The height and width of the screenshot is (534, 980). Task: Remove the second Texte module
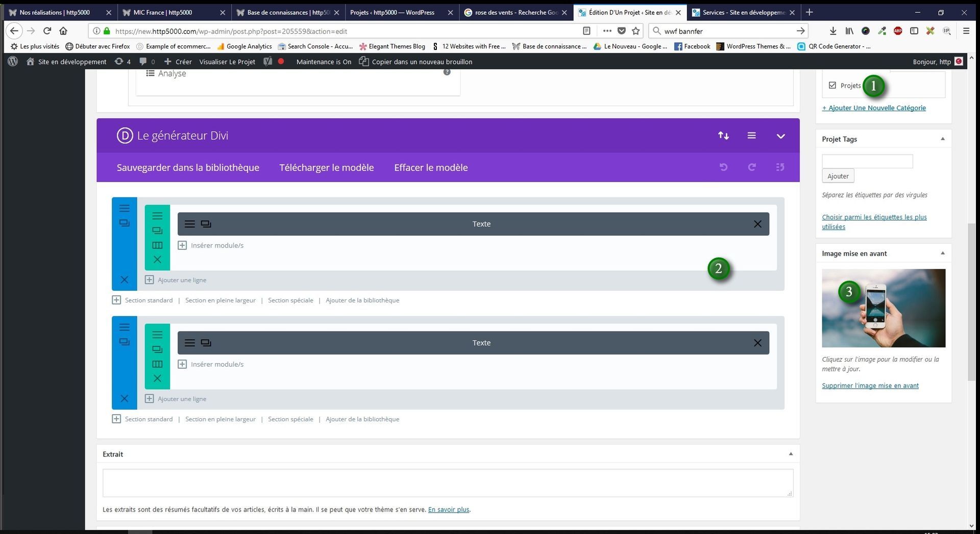coord(757,343)
